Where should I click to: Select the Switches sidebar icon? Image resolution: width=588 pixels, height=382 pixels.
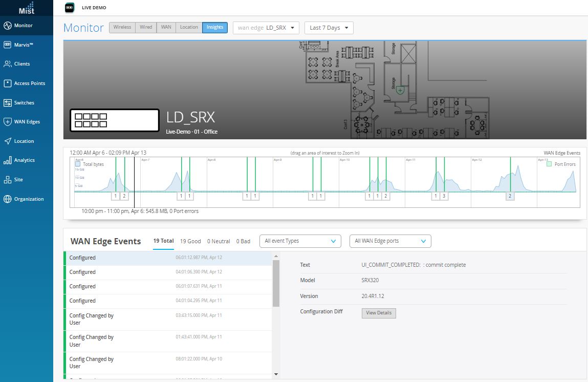point(8,103)
